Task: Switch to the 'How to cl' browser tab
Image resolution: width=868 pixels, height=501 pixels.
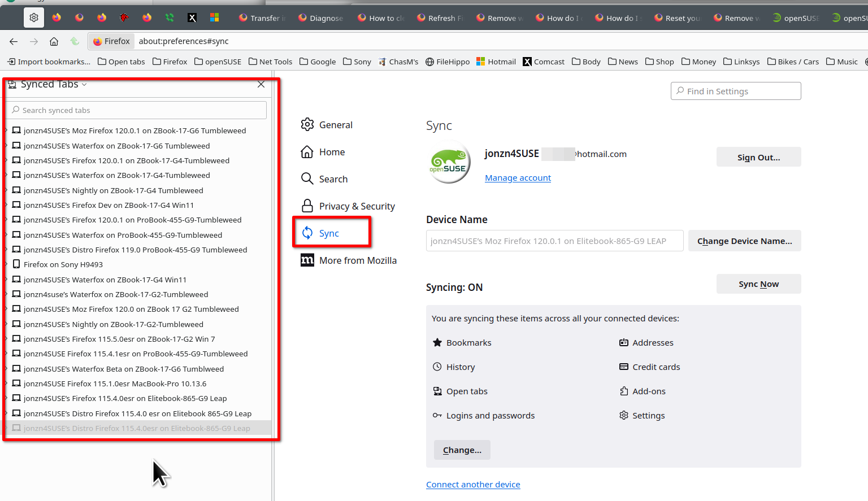Action: pos(381,18)
